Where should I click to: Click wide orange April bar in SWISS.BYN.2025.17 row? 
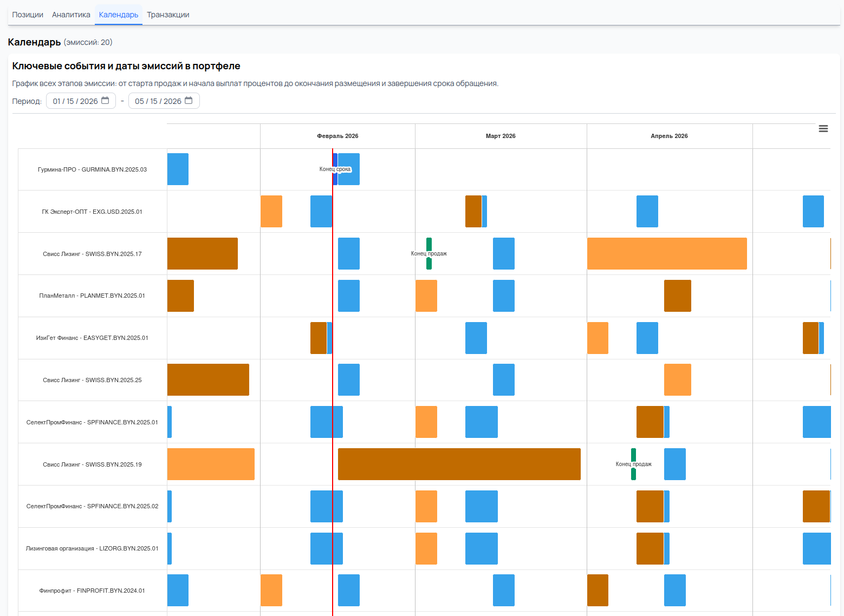pos(667,253)
